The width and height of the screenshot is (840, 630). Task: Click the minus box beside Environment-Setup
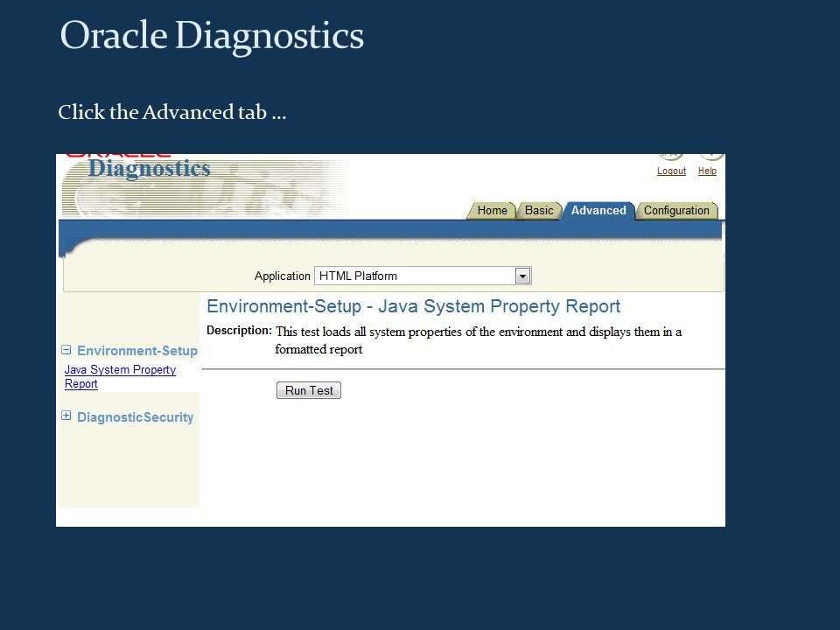click(66, 349)
